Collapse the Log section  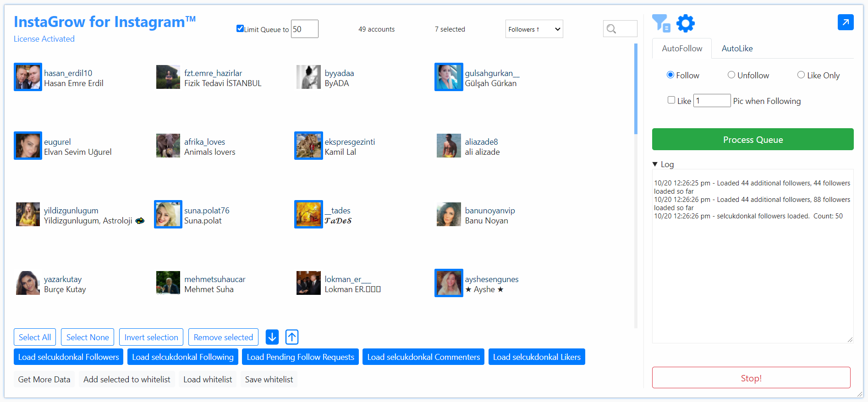coord(663,164)
